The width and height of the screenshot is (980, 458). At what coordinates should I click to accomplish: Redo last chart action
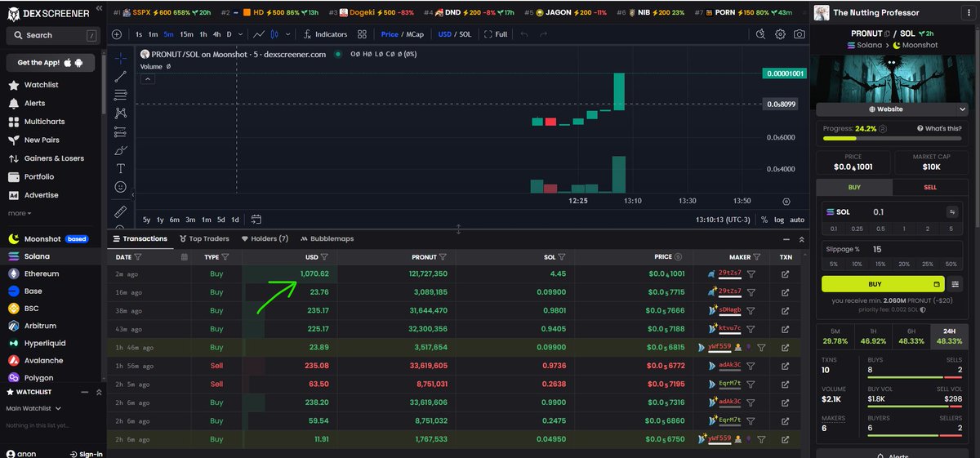pos(546,34)
